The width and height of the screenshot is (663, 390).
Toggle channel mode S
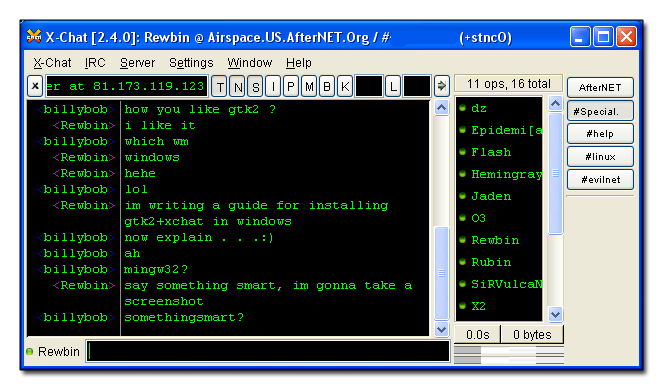[x=256, y=87]
